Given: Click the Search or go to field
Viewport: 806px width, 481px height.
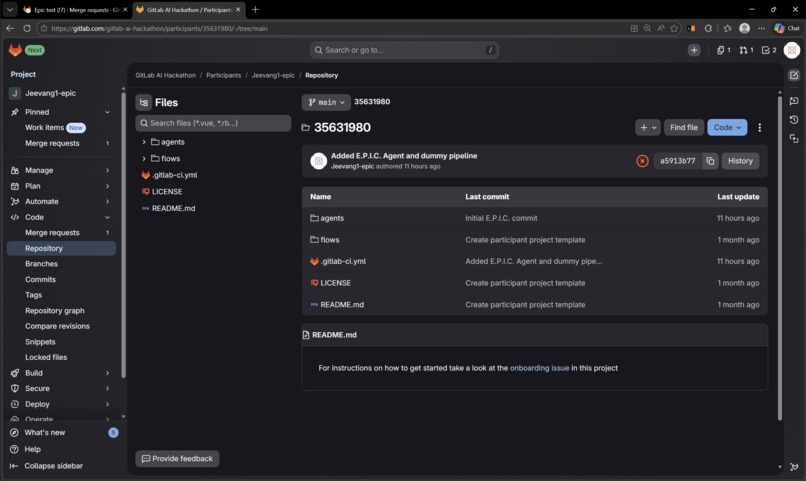Looking at the screenshot, I should click(x=404, y=50).
